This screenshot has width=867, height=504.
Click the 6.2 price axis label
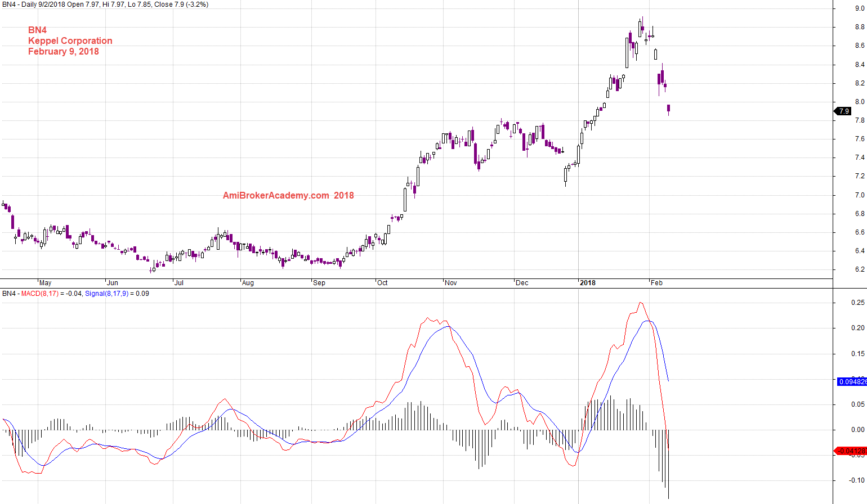tap(860, 269)
